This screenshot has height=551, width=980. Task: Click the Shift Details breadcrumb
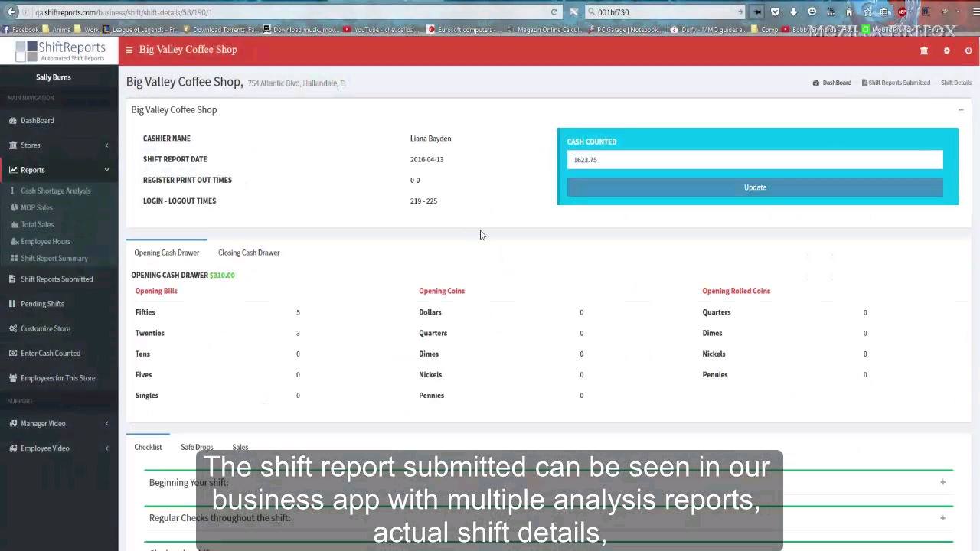click(956, 83)
